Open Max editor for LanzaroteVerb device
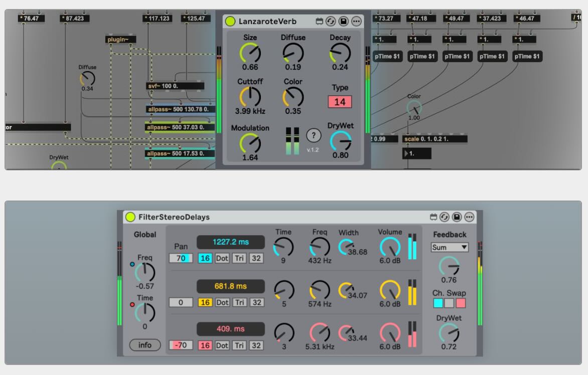 [319, 21]
